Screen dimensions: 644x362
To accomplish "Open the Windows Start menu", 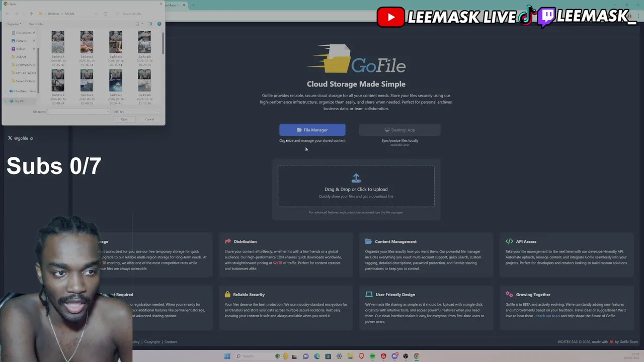I will point(227,356).
